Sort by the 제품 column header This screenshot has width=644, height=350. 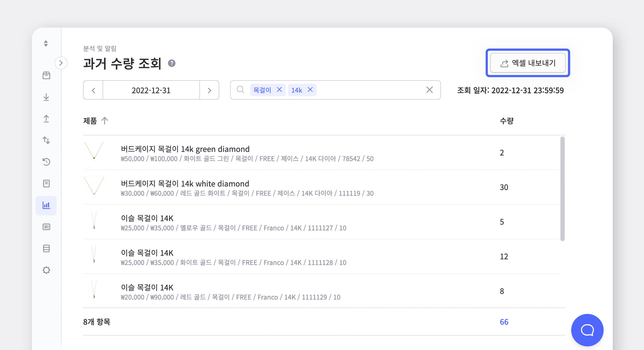[x=96, y=121]
